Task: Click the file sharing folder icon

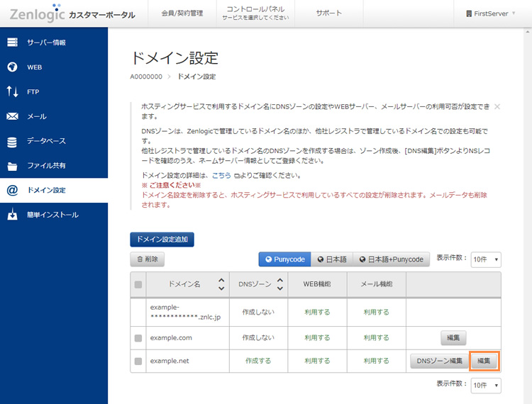Action: click(x=12, y=166)
